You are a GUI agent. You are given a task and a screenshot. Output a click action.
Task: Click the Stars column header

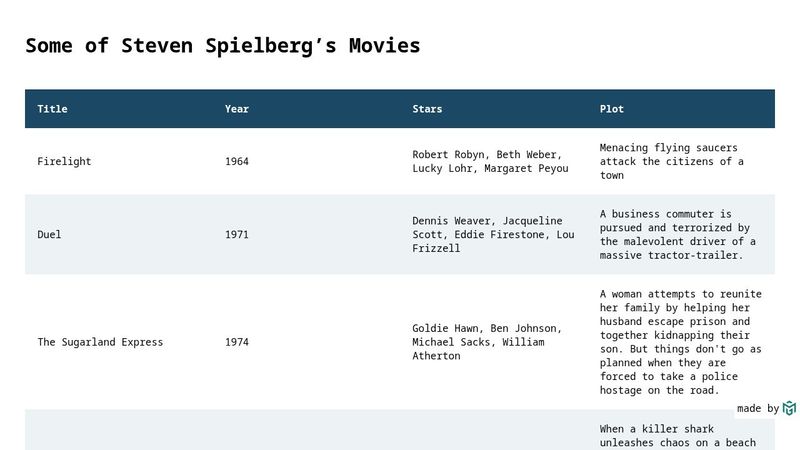tap(427, 109)
